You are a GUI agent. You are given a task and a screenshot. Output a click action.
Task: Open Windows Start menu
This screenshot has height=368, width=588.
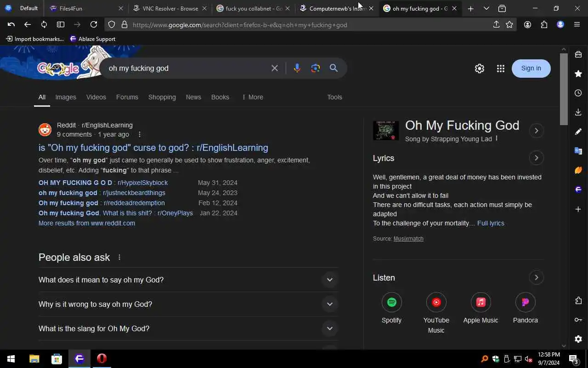pyautogui.click(x=11, y=359)
